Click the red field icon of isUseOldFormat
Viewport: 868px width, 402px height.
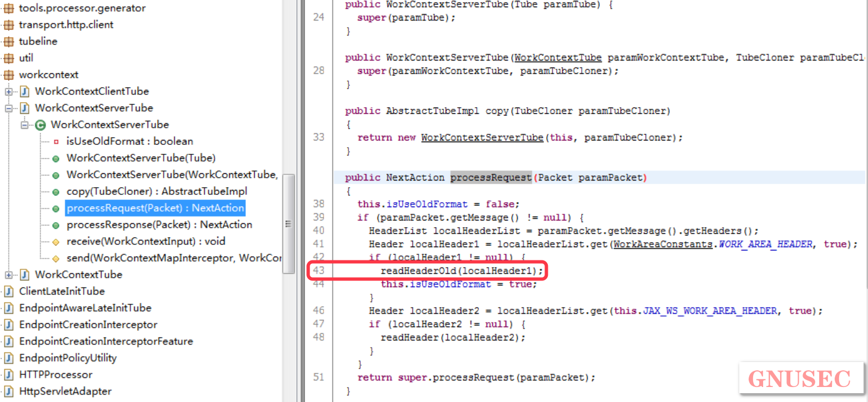[55, 142]
